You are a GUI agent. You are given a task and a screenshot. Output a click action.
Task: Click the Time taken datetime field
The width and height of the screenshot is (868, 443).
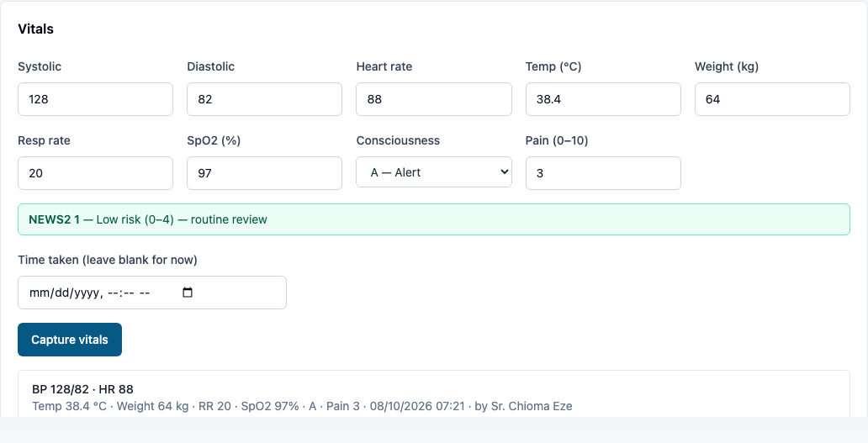[152, 293]
